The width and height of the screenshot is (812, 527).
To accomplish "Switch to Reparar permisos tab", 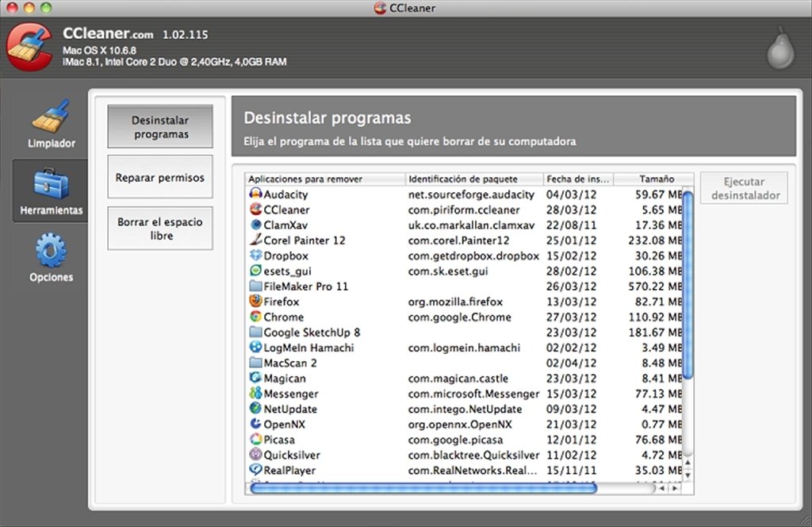I will click(160, 177).
